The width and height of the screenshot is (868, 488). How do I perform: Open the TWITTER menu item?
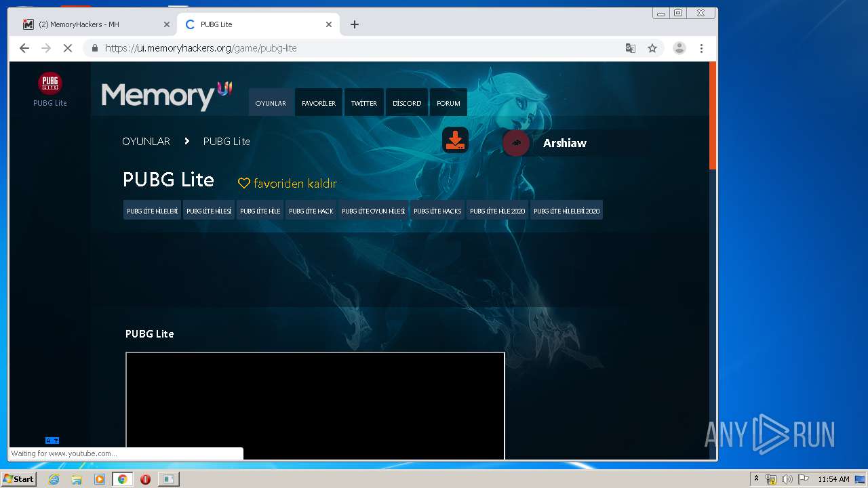(363, 103)
